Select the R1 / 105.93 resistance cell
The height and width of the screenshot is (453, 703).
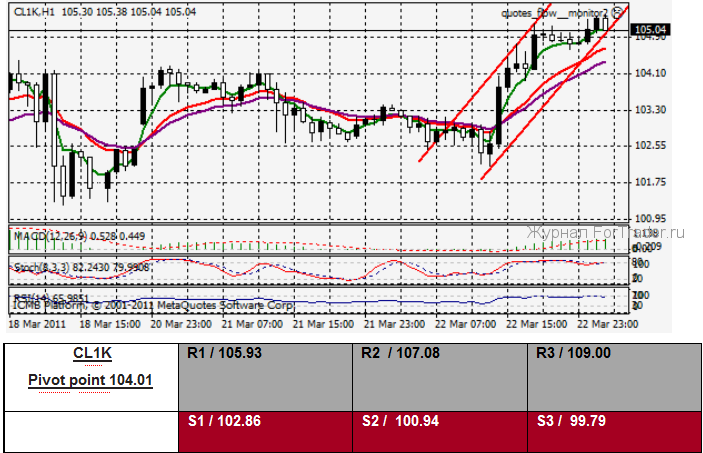pyautogui.click(x=264, y=376)
